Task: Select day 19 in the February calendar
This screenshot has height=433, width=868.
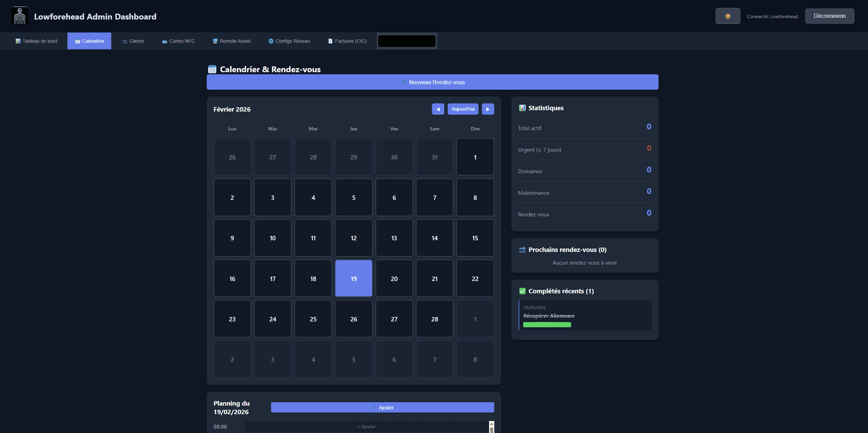Action: point(353,278)
